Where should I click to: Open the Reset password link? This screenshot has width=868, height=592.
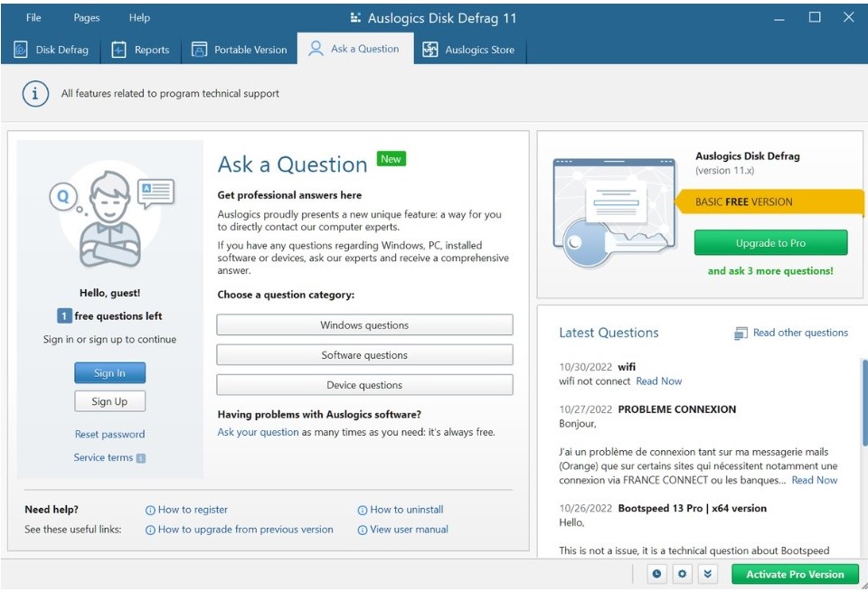tap(109, 435)
